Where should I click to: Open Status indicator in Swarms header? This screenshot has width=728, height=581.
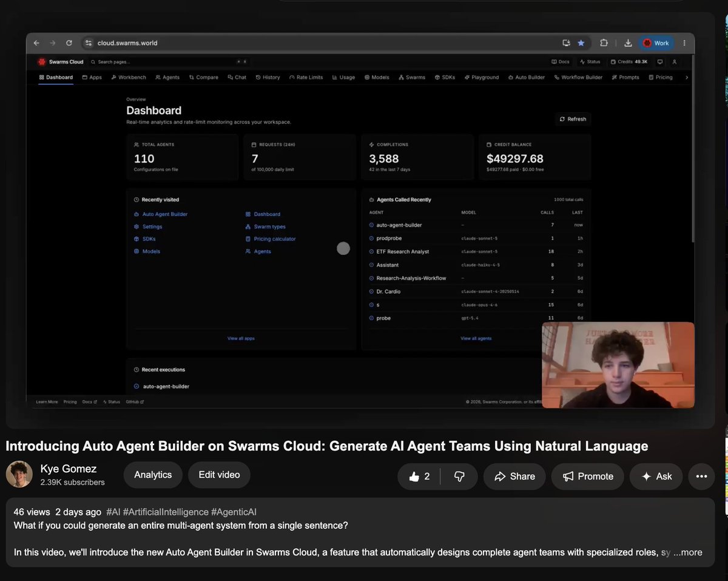[590, 61]
